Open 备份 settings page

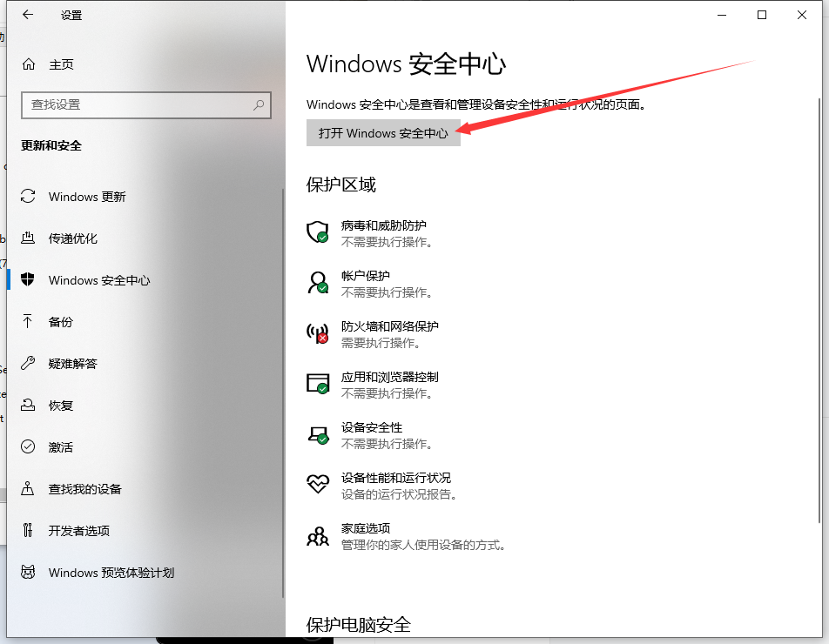(61, 322)
